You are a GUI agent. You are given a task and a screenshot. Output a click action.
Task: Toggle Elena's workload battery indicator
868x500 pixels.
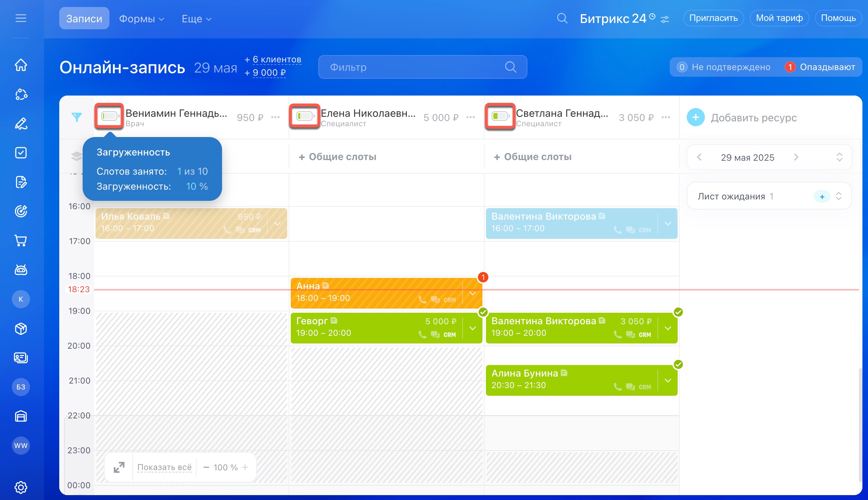[305, 116]
